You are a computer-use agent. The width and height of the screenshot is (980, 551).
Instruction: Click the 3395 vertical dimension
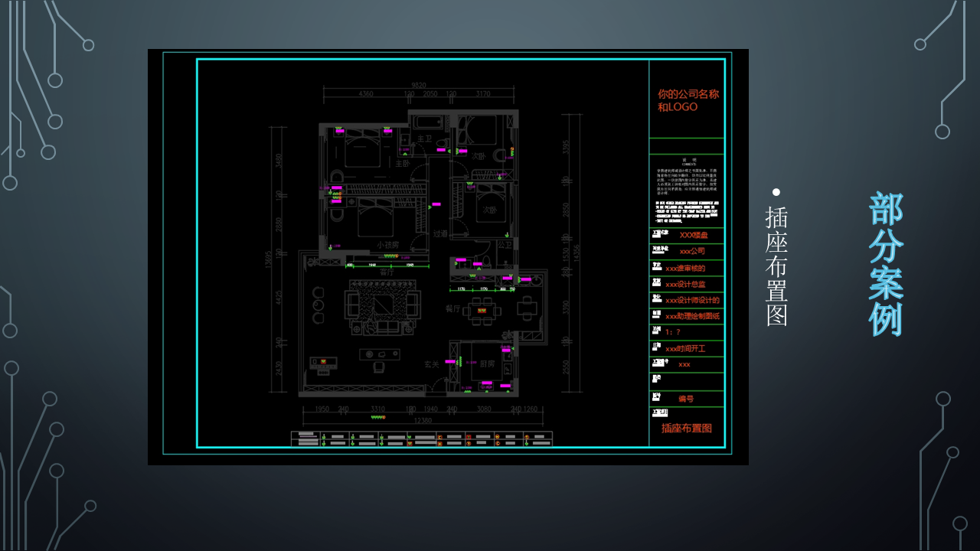click(566, 146)
